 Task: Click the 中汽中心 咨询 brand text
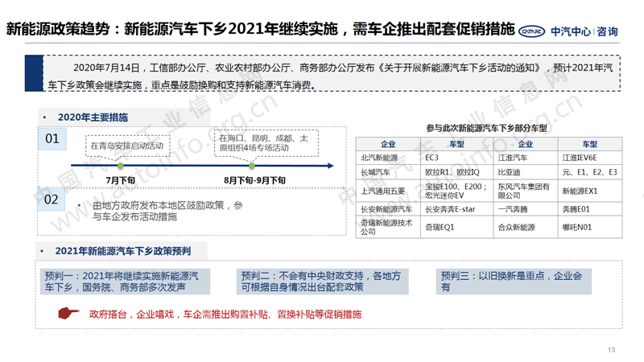coord(584,31)
